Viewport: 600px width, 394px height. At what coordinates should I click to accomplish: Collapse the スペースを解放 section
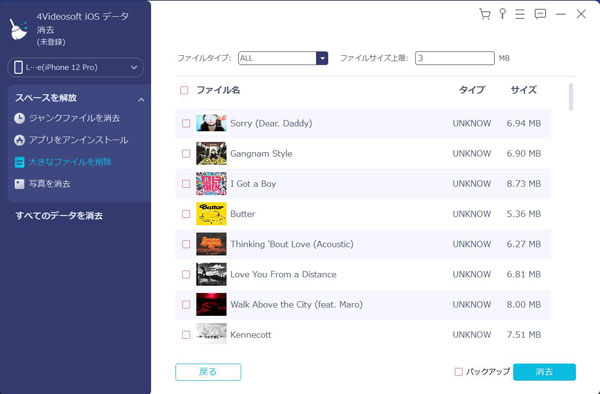141,99
